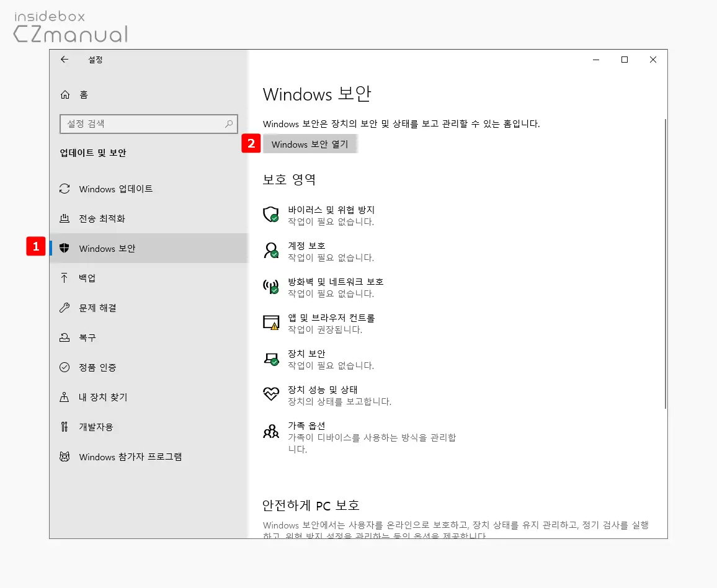Maximize the Settings window

pos(625,60)
